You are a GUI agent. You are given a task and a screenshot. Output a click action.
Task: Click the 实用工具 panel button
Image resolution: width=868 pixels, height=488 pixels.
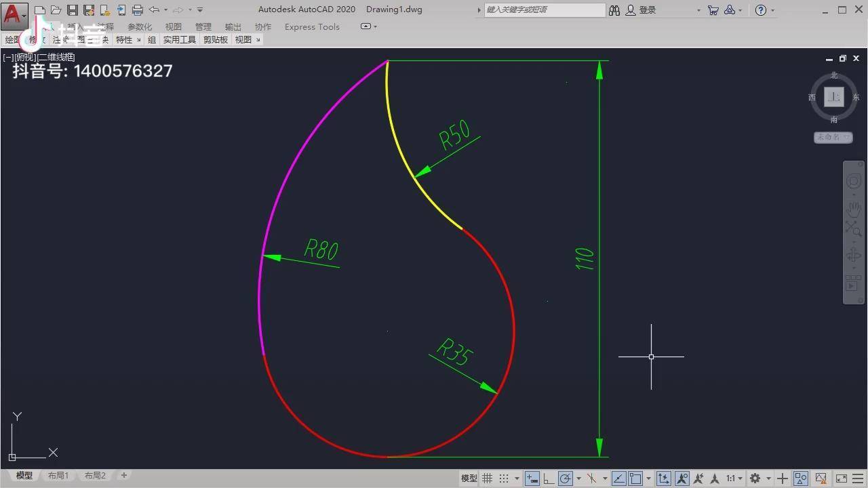(x=179, y=40)
